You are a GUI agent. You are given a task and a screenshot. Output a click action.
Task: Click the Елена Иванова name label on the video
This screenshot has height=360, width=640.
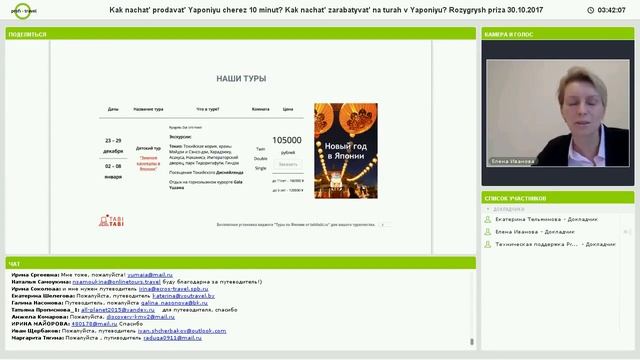coord(513,161)
